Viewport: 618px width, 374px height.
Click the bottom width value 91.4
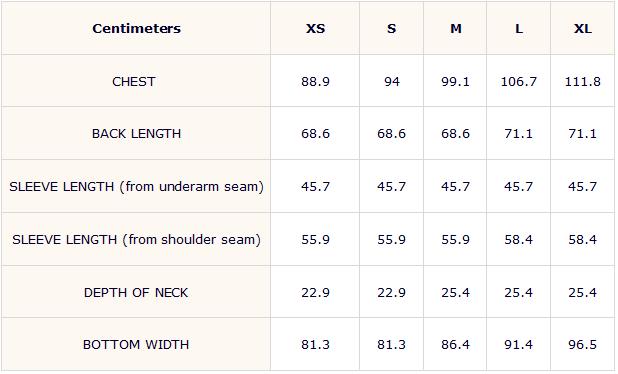pos(519,344)
